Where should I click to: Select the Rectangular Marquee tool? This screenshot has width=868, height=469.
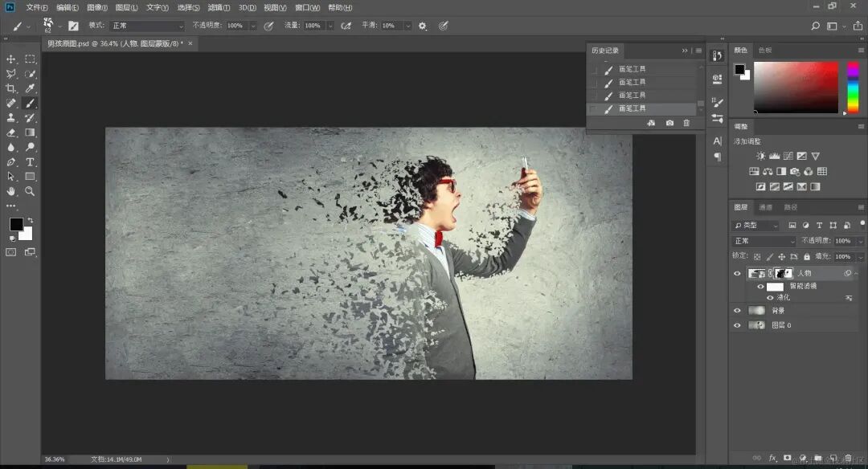coord(30,59)
